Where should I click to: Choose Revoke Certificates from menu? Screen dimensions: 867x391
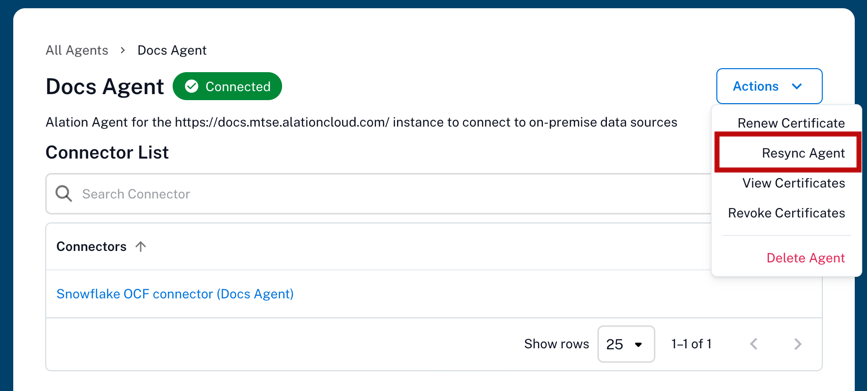click(x=786, y=213)
